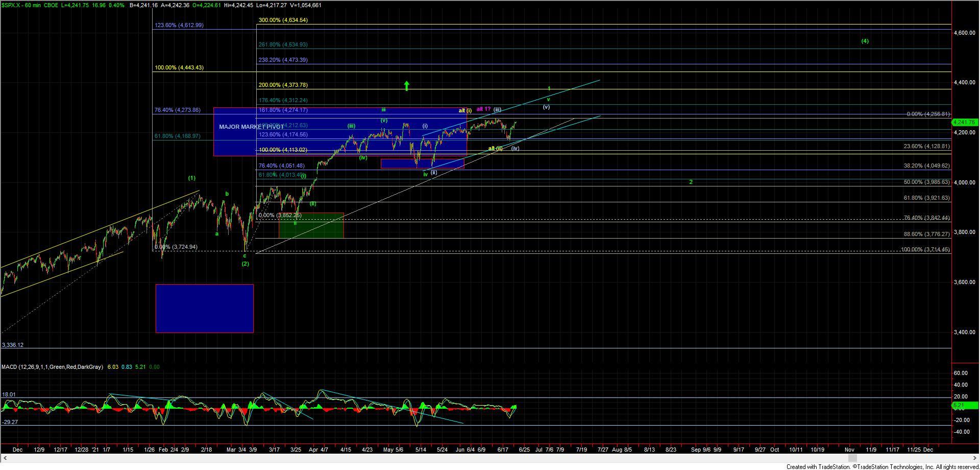980x470 pixels.
Task: Select the green shaded support rectangle
Action: pyautogui.click(x=311, y=226)
